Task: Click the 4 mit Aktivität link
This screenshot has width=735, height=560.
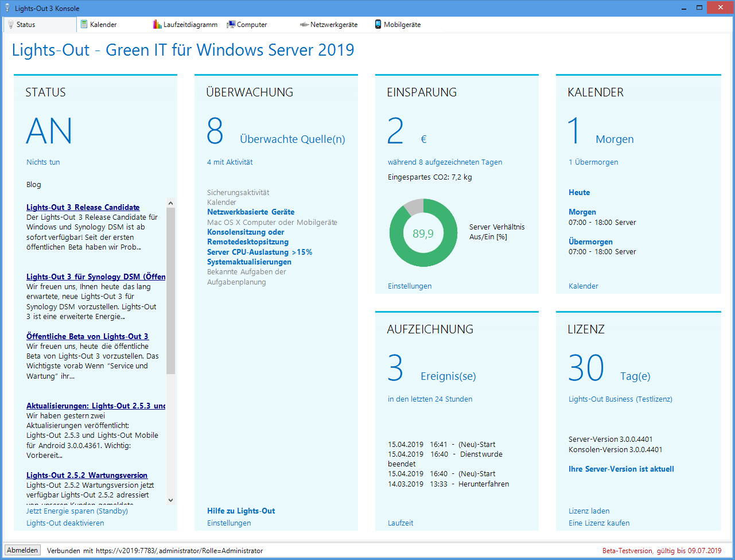Action: 230,162
